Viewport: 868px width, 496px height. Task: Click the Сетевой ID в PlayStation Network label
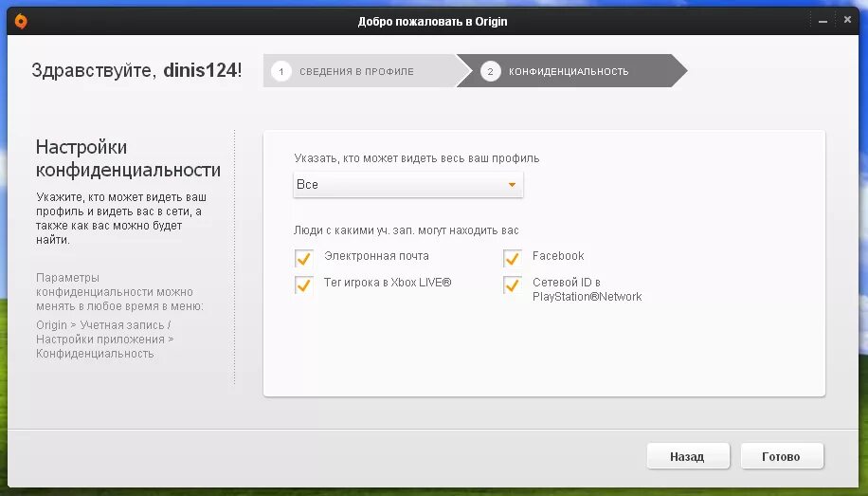click(x=587, y=289)
